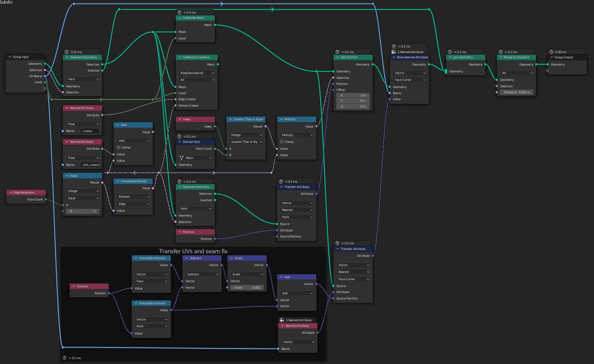This screenshot has width=594, height=364.
Task: Click the timer icon beside 0.36 ms
Action: [x=551, y=52]
